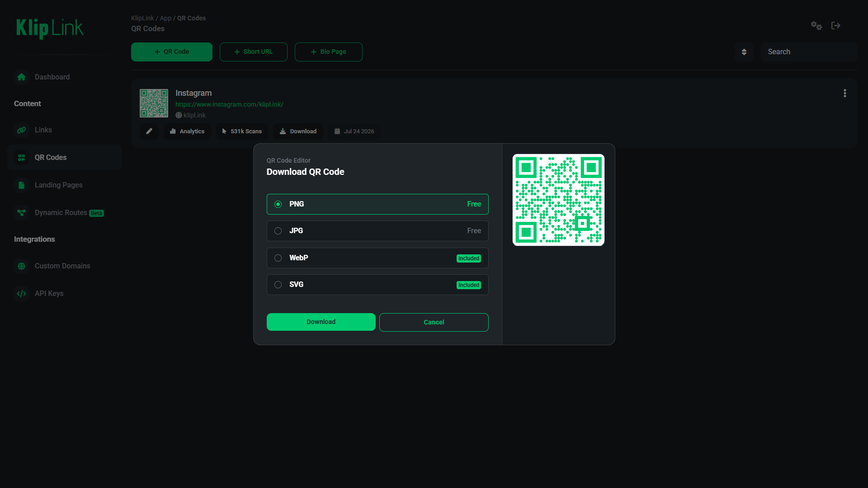Click the App breadcrumb link
This screenshot has height=488, width=868.
pos(165,18)
